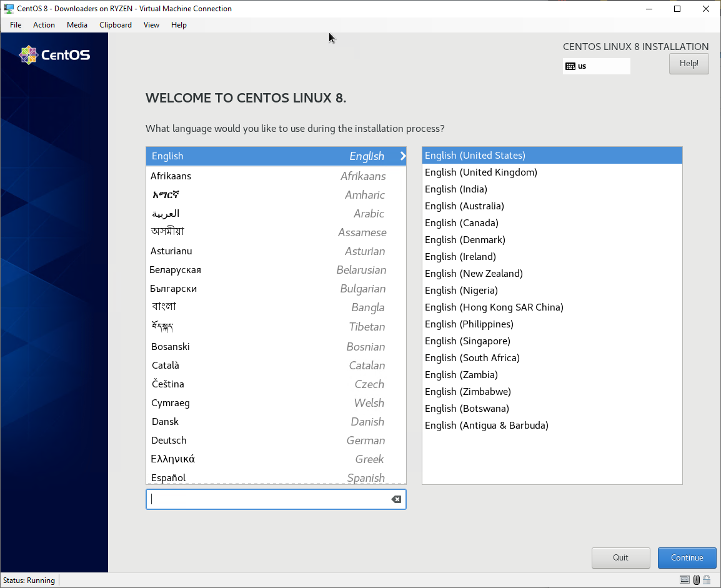The width and height of the screenshot is (721, 588).
Task: Click the lock status icon in the status bar
Action: [707, 580]
